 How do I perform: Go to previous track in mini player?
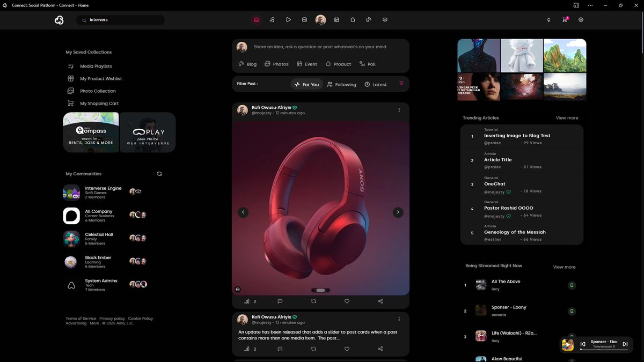(x=583, y=344)
